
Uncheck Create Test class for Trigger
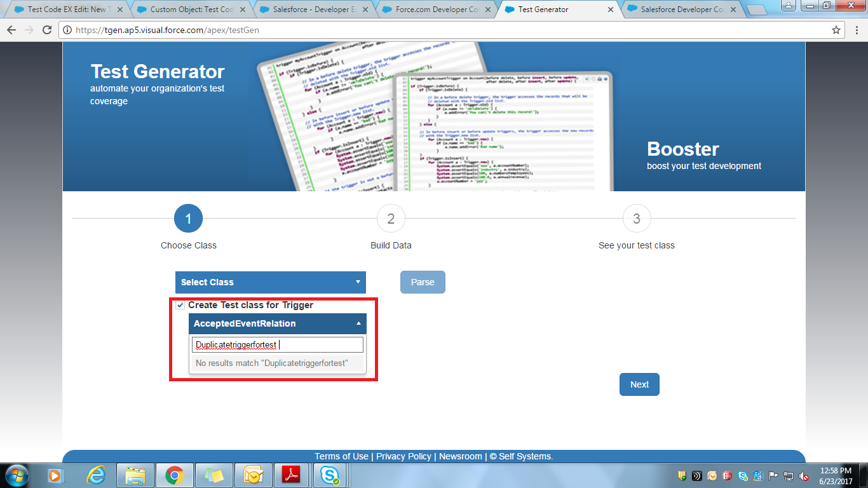click(180, 306)
